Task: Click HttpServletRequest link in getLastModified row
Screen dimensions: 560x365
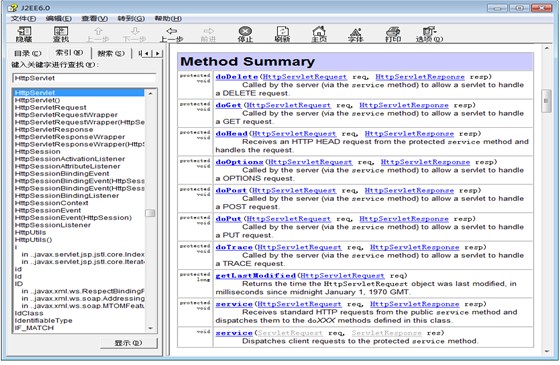Action: pyautogui.click(x=342, y=276)
